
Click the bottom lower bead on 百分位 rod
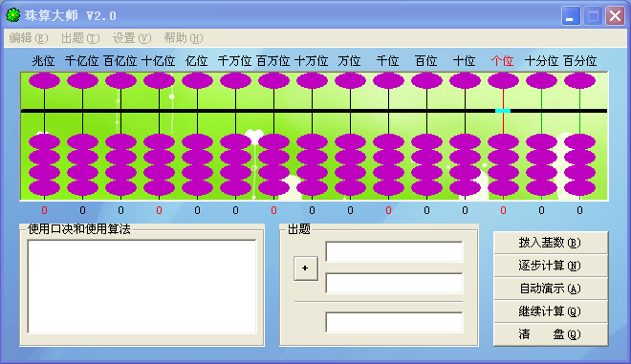pos(579,188)
